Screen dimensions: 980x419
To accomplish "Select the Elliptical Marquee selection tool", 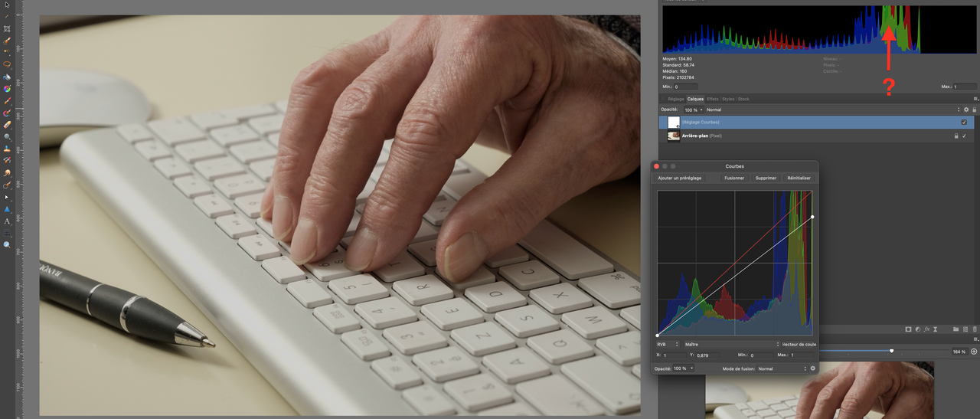I will (8, 64).
